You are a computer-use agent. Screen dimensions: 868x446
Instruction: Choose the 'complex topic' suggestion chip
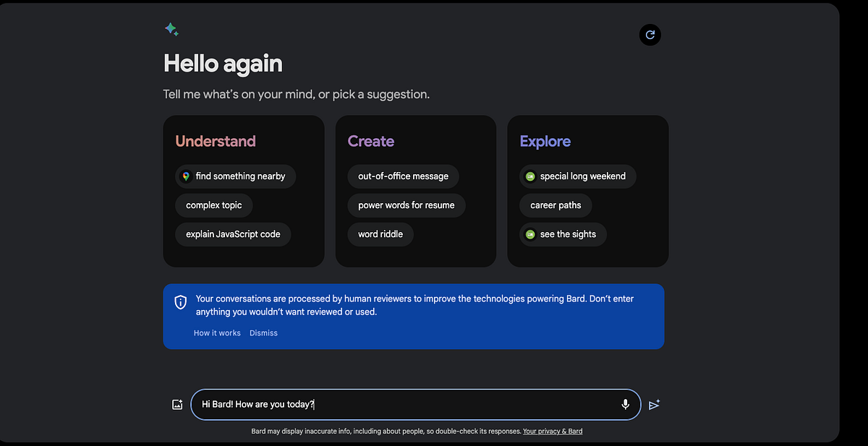click(x=213, y=205)
